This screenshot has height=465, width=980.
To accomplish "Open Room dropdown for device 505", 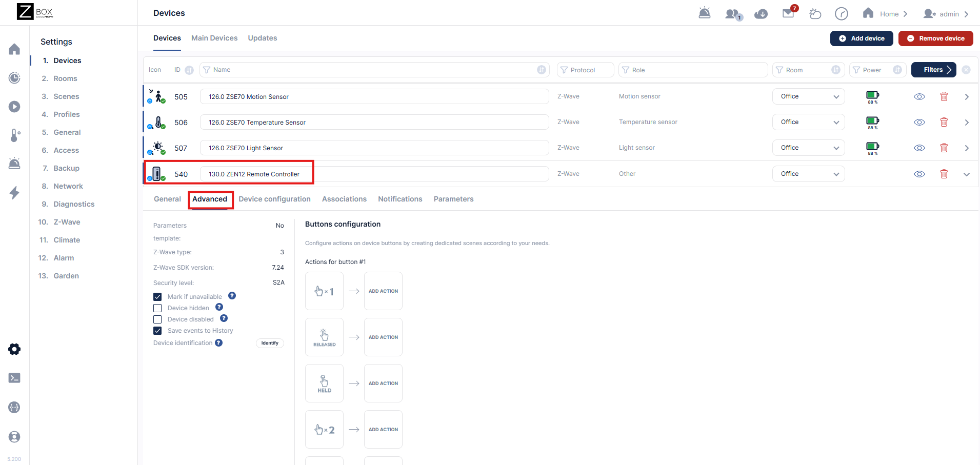I will click(x=809, y=96).
